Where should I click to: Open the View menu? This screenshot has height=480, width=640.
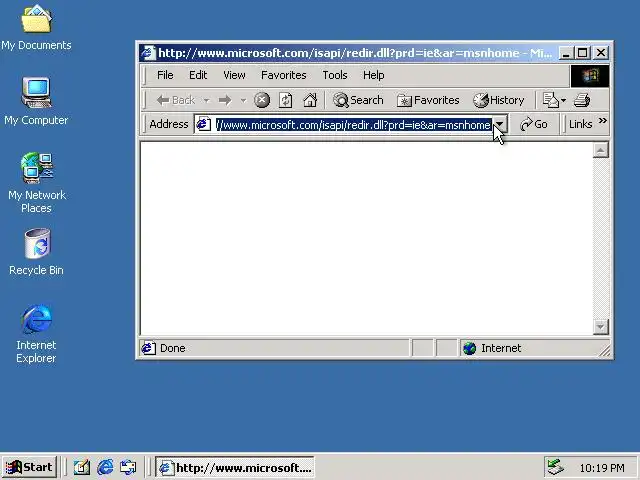[x=234, y=75]
